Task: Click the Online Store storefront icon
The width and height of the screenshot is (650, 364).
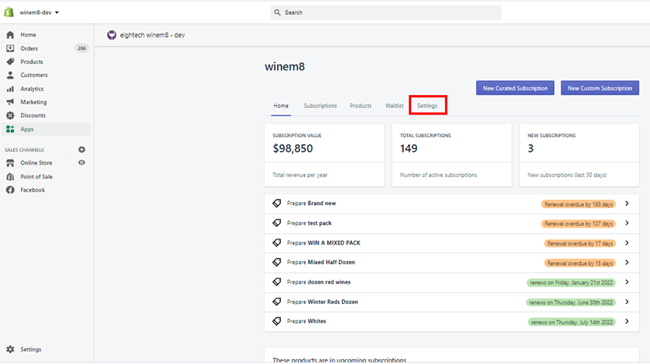Action: click(x=10, y=163)
